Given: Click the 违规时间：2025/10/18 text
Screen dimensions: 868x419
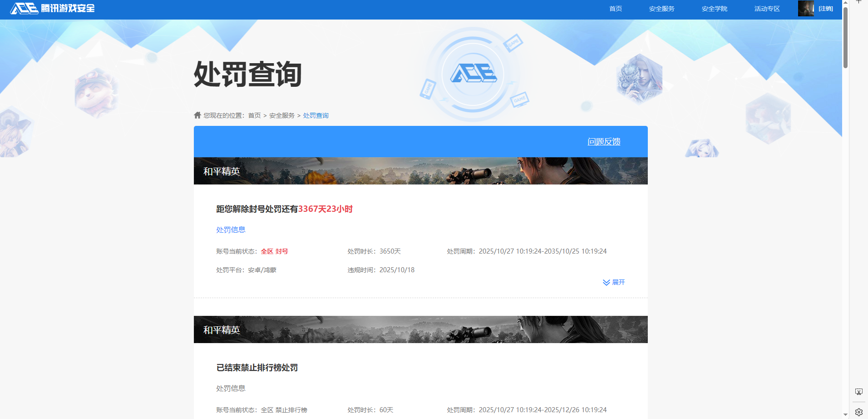Looking at the screenshot, I should tap(381, 270).
